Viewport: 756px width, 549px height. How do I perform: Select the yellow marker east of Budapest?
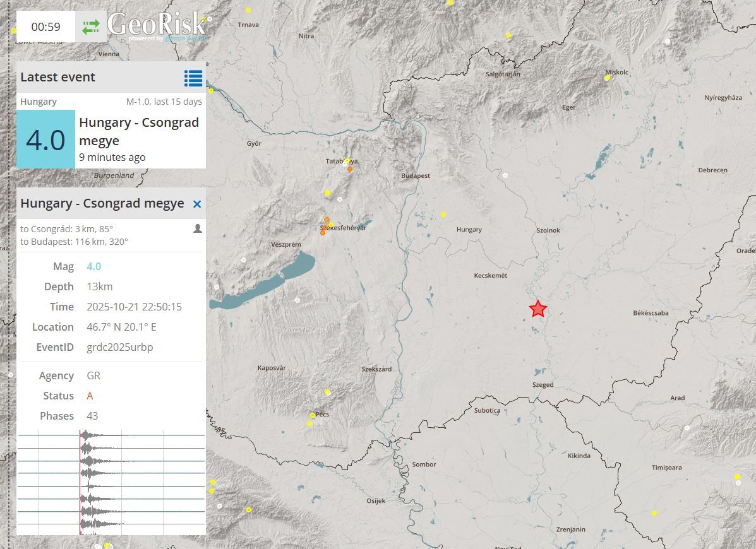click(x=443, y=215)
